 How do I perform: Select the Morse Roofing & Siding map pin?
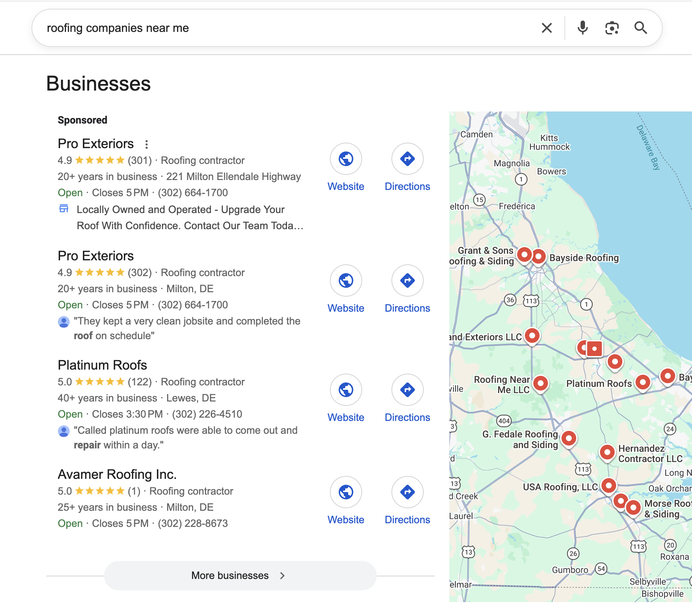(633, 508)
